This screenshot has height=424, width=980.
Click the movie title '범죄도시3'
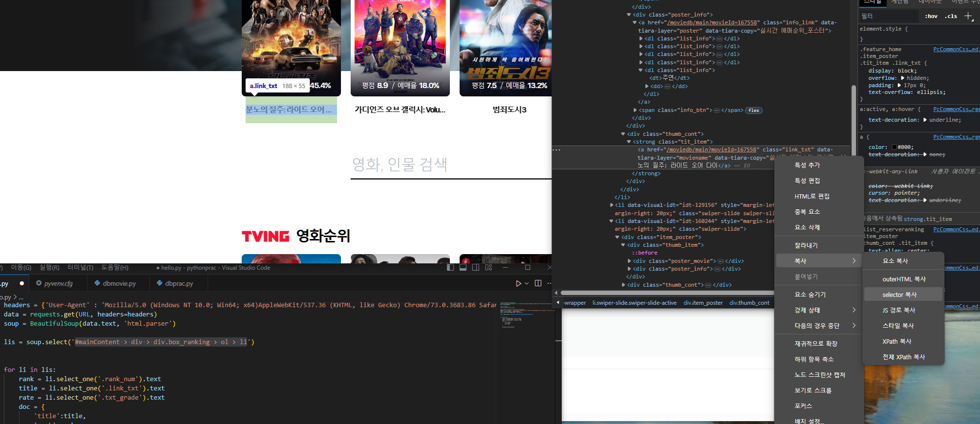pyautogui.click(x=509, y=110)
